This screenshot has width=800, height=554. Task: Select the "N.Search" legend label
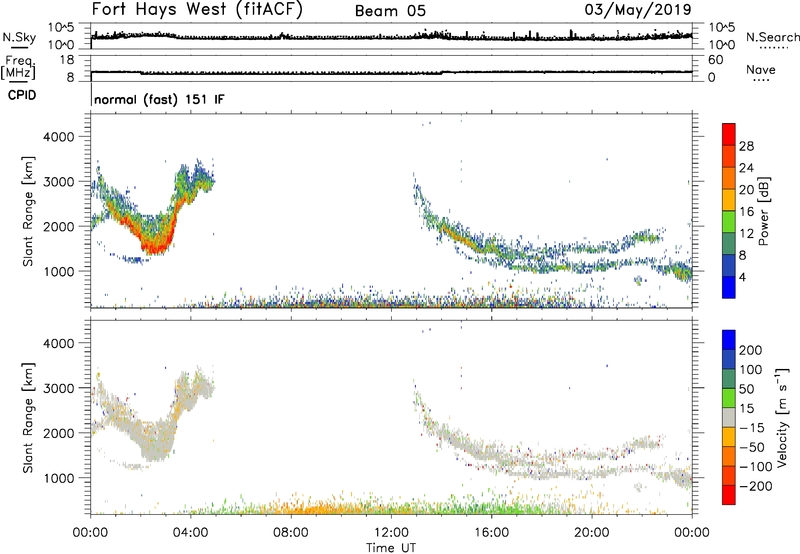click(x=772, y=37)
